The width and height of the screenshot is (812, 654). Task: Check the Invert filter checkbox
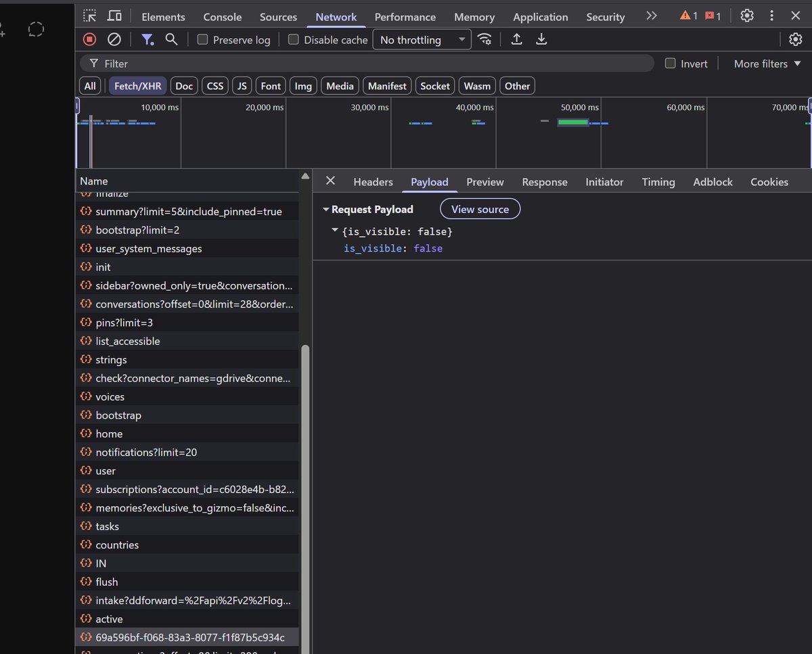pyautogui.click(x=671, y=64)
